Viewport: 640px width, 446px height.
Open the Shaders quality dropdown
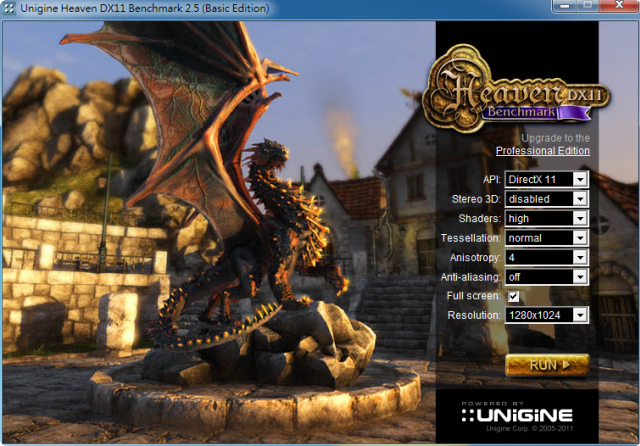point(547,218)
